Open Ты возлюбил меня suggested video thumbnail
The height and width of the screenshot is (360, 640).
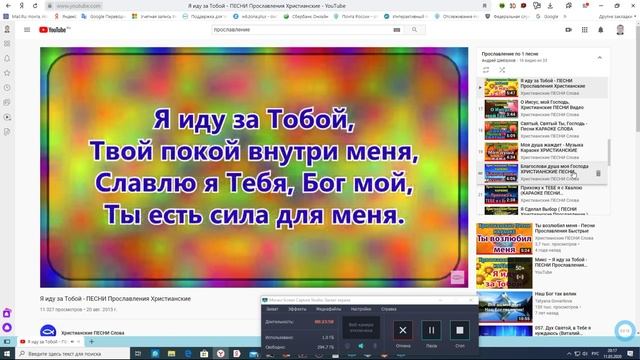pos(504,238)
